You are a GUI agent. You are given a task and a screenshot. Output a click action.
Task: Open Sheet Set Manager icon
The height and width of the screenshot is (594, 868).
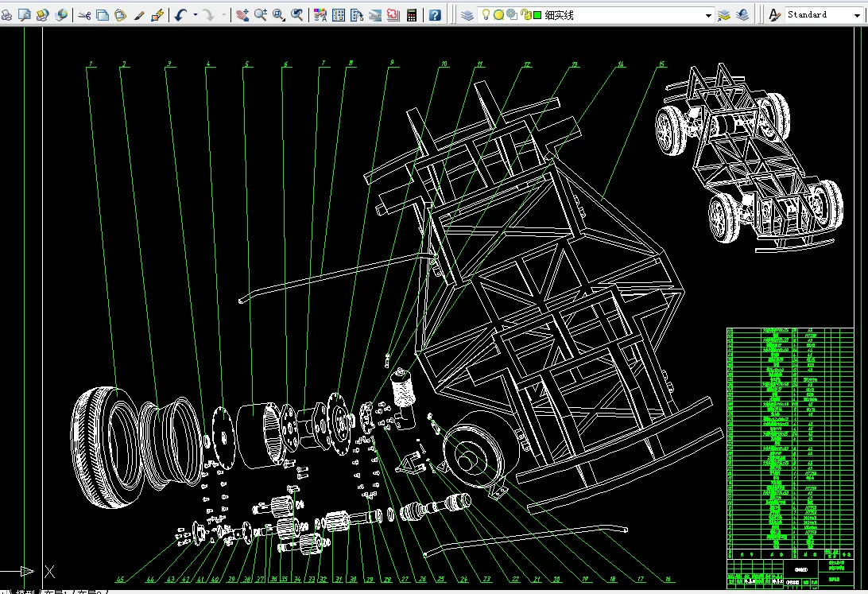tap(374, 15)
